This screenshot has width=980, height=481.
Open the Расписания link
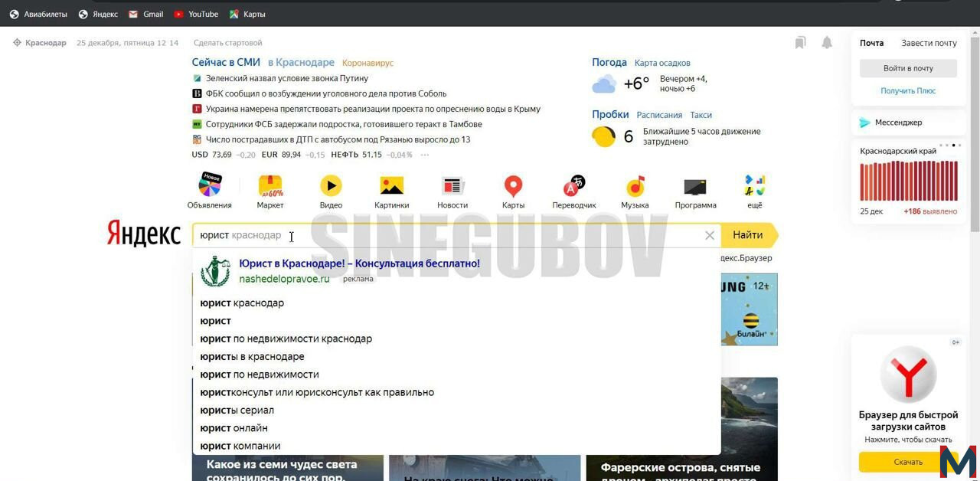click(x=659, y=115)
